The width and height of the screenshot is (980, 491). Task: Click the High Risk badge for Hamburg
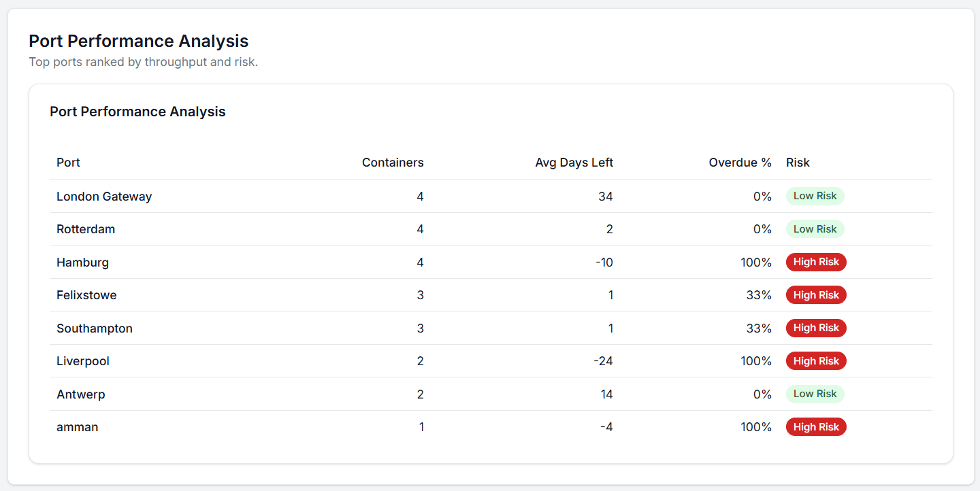tap(816, 262)
